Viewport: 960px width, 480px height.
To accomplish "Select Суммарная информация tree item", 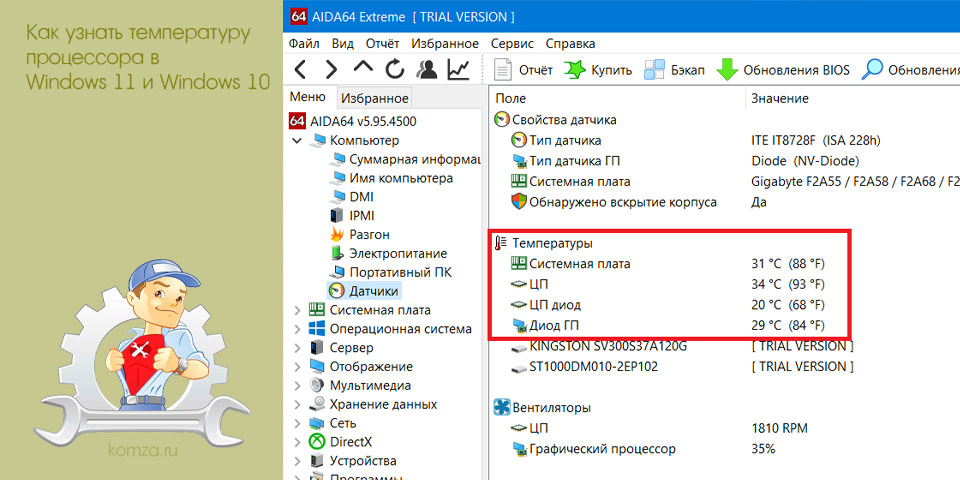I will pyautogui.click(x=405, y=159).
